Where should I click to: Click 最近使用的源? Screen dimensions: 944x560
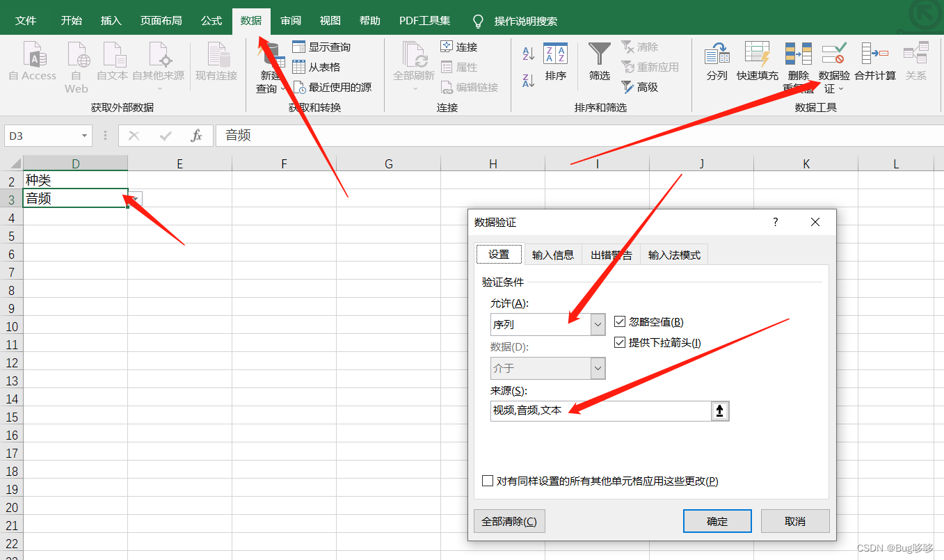332,87
